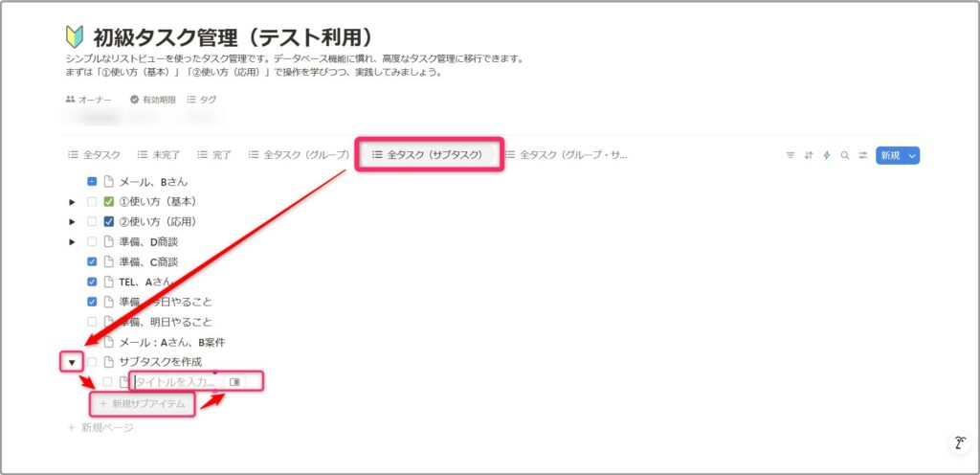Open the filter icon in the view toolbar
Screen dimensions: 980x475
pyautogui.click(x=791, y=156)
